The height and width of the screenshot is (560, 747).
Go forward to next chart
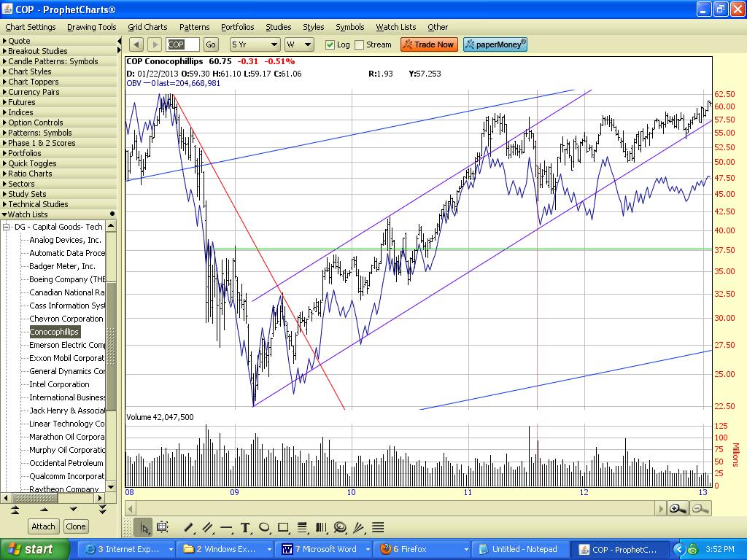point(155,44)
